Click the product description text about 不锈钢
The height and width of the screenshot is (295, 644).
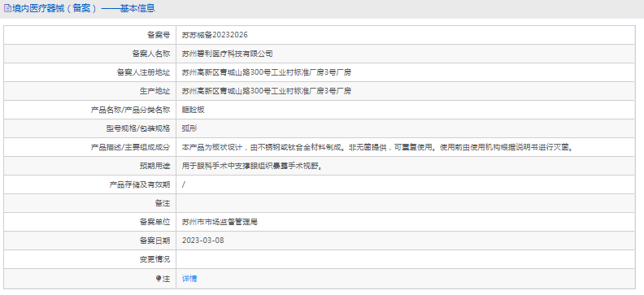coord(377,147)
